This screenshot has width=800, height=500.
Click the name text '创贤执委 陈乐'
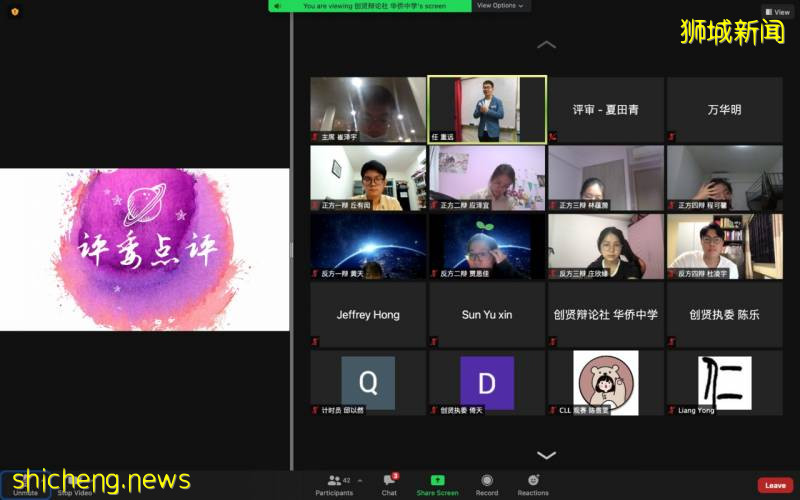(724, 315)
